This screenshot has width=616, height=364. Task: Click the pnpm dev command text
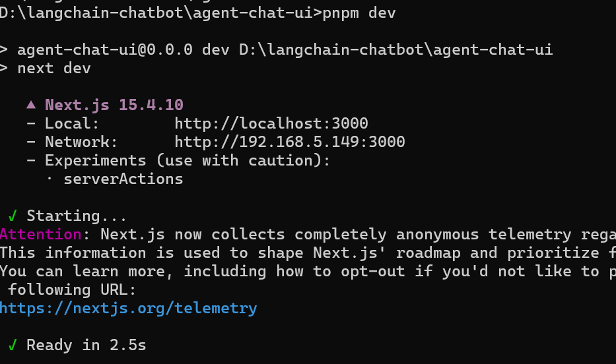click(359, 13)
